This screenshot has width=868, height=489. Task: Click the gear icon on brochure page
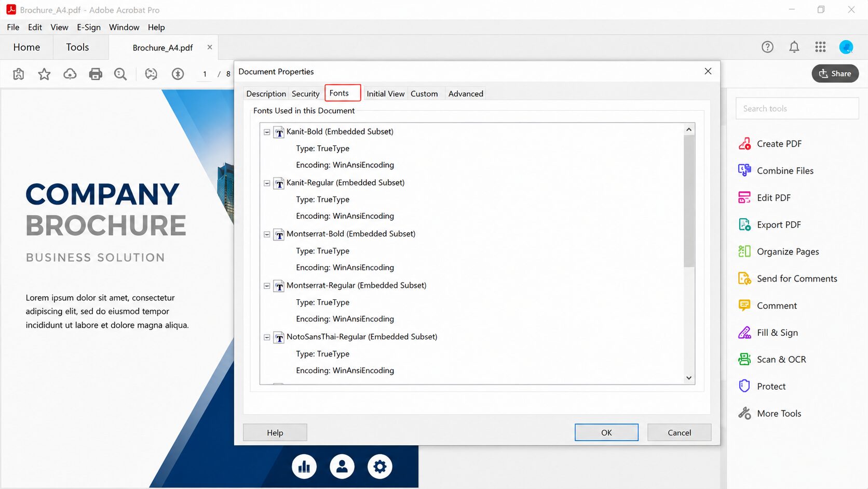[380, 467]
